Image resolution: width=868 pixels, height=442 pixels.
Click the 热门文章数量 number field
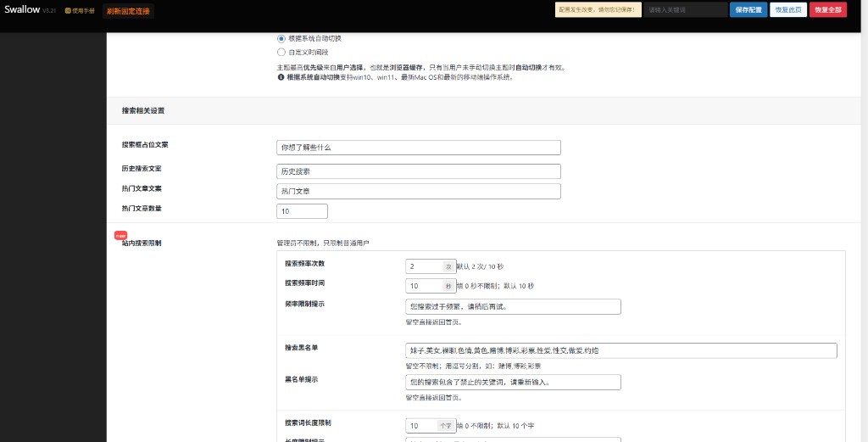tap(301, 211)
